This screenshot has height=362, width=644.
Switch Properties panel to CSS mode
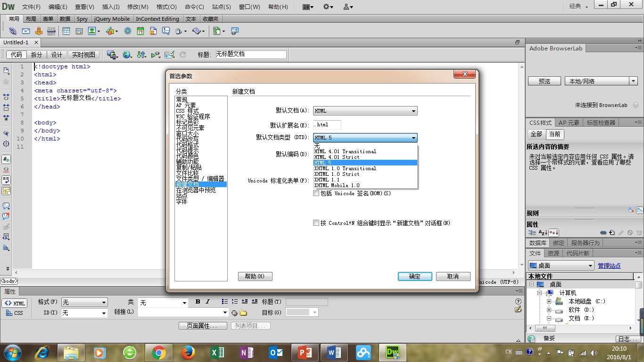tap(15, 313)
